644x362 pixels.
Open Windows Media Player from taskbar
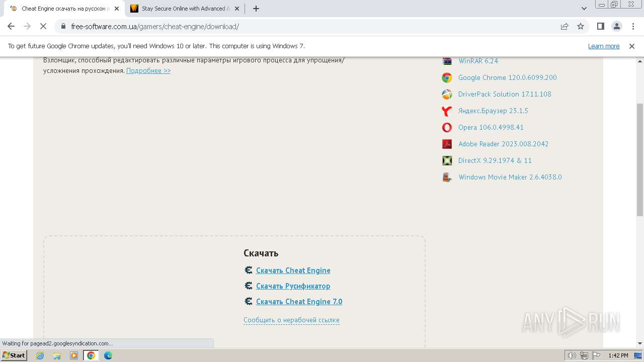click(x=74, y=355)
